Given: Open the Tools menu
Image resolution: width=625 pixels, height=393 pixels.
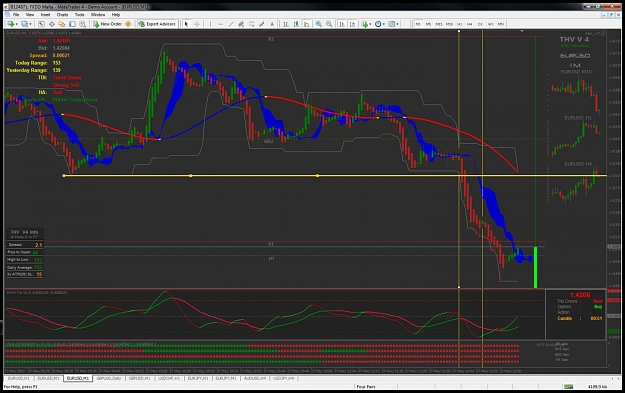Looking at the screenshot, I should [80, 14].
